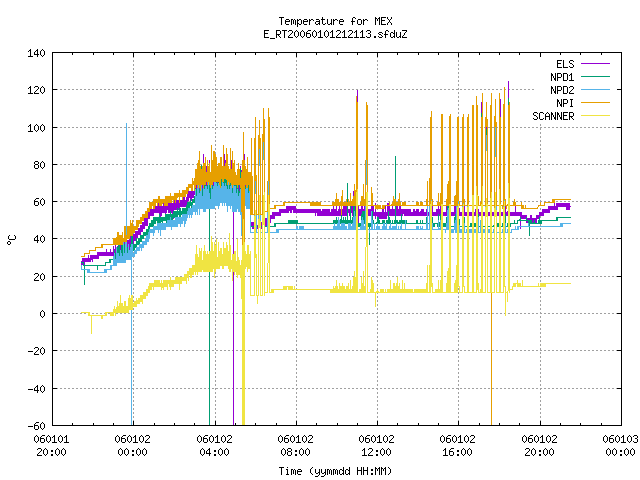Click the y-axis value -40
This screenshot has height=480, width=640.
point(36,389)
